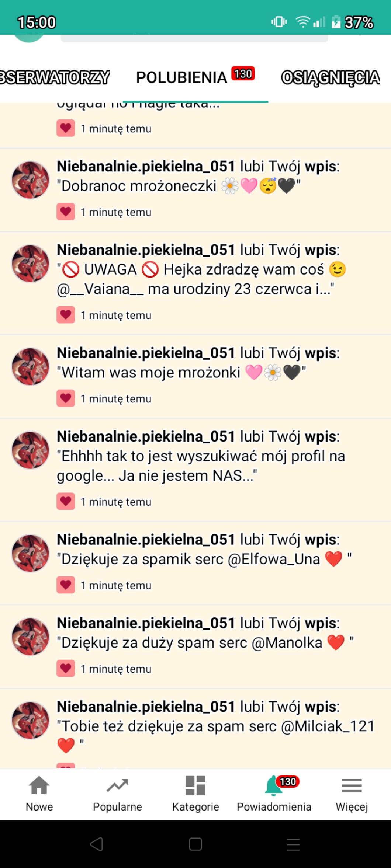Open the Więcej hamburger menu
Image resolution: width=391 pixels, height=868 pixels.
[x=352, y=785]
